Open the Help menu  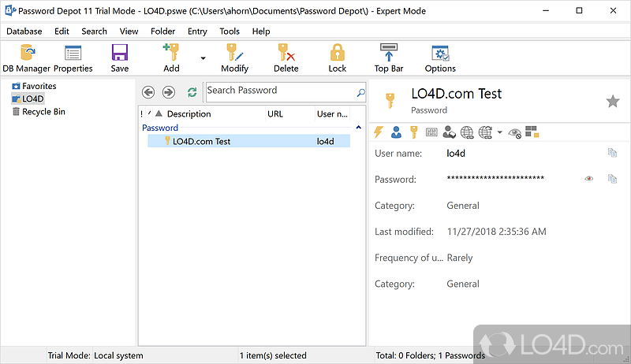tap(261, 32)
